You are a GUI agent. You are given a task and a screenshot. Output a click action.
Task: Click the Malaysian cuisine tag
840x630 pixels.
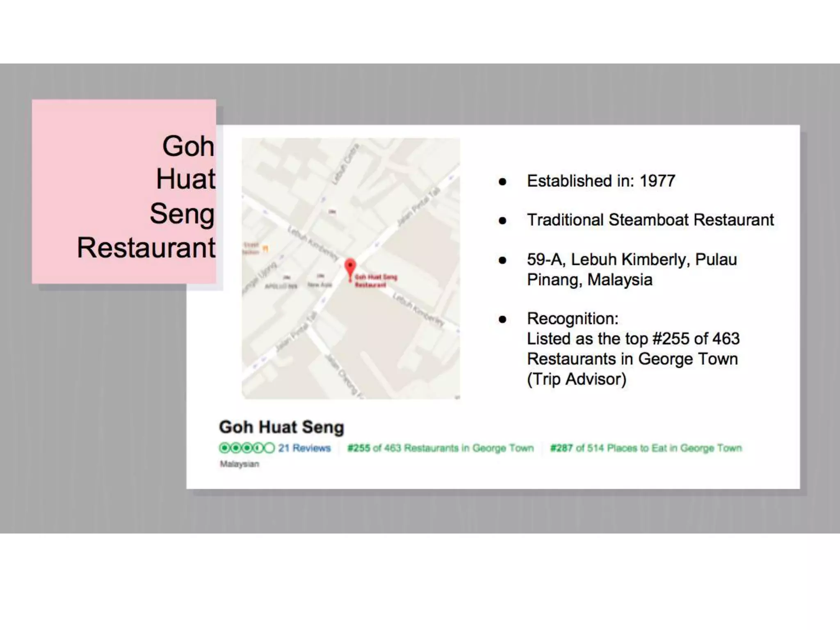[240, 464]
